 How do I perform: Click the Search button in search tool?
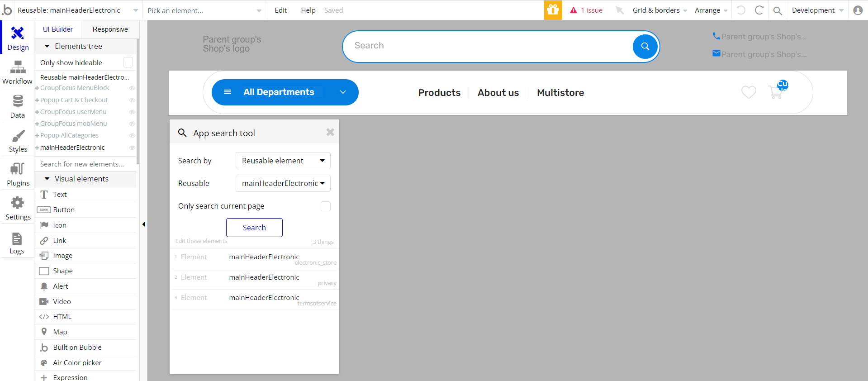tap(254, 228)
